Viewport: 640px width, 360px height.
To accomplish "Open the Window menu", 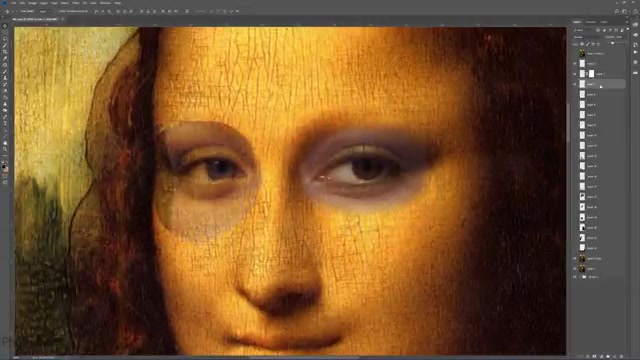I will point(105,3).
